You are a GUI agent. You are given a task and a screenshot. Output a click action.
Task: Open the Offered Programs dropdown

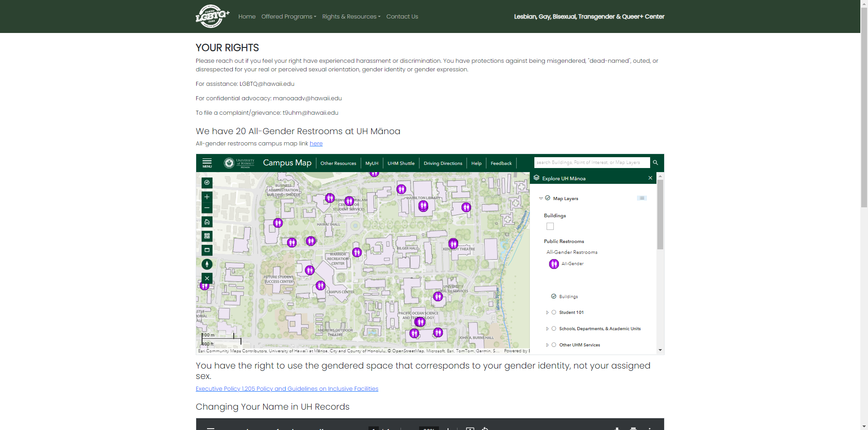(288, 17)
